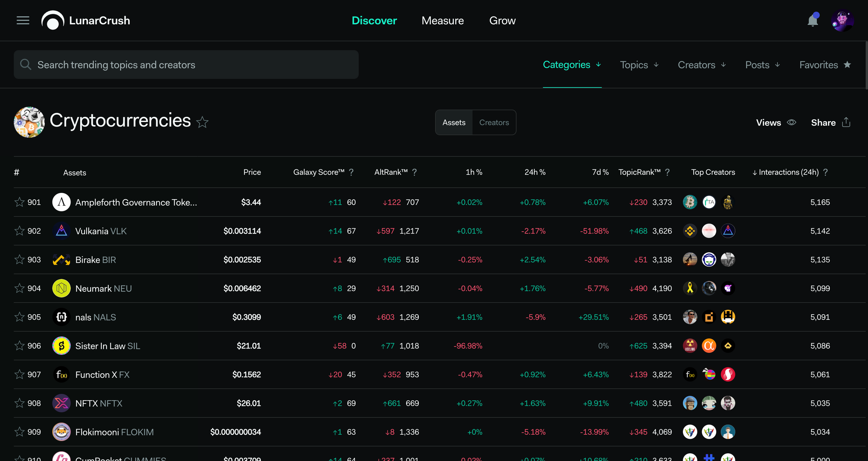The height and width of the screenshot is (461, 868).
Task: Open the Flokimooni FLOKIM asset link
Action: (x=114, y=432)
